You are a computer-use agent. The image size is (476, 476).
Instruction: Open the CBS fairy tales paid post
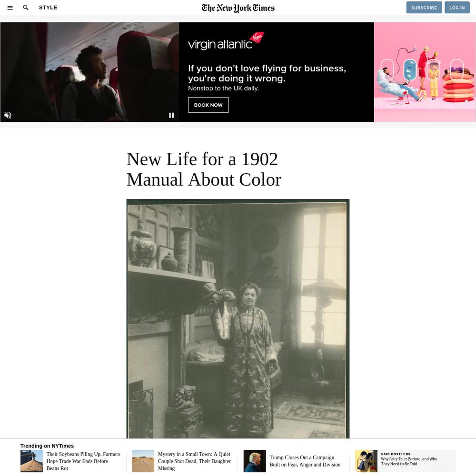point(409,461)
